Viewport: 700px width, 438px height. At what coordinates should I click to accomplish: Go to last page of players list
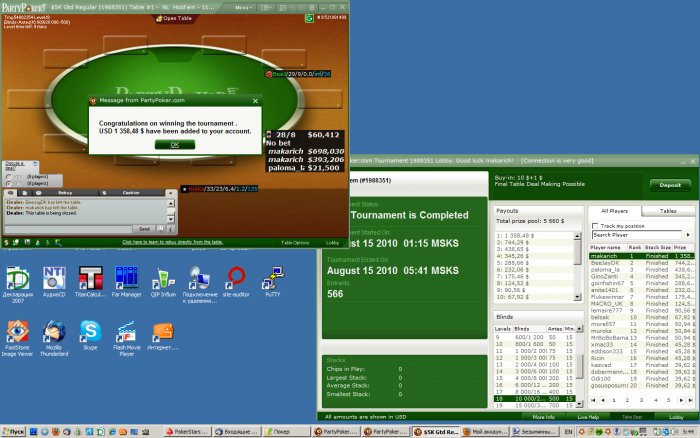pos(690,400)
